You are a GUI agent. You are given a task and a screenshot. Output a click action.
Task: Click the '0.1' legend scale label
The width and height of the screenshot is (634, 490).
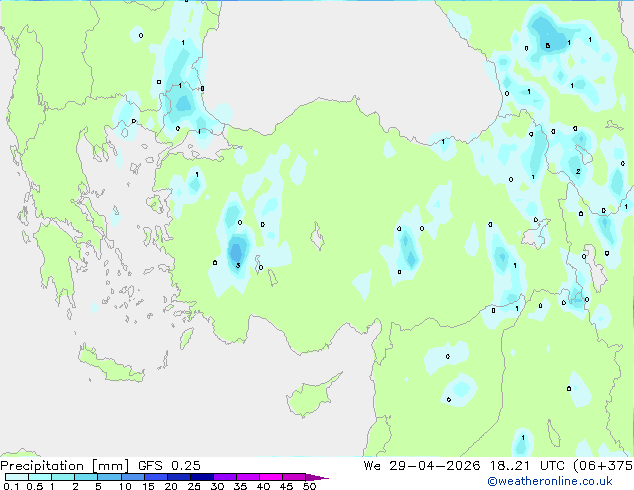tap(11, 486)
